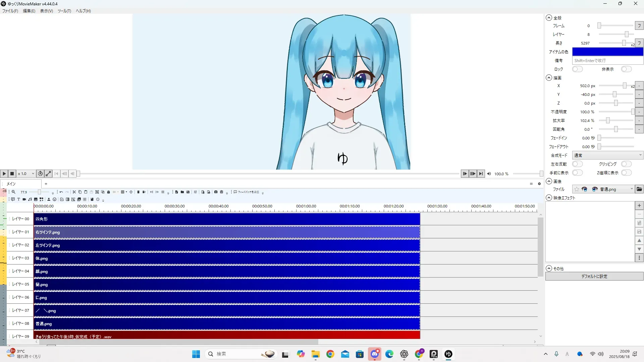Click the blue アイテムの色 color swatch

[x=607, y=52]
